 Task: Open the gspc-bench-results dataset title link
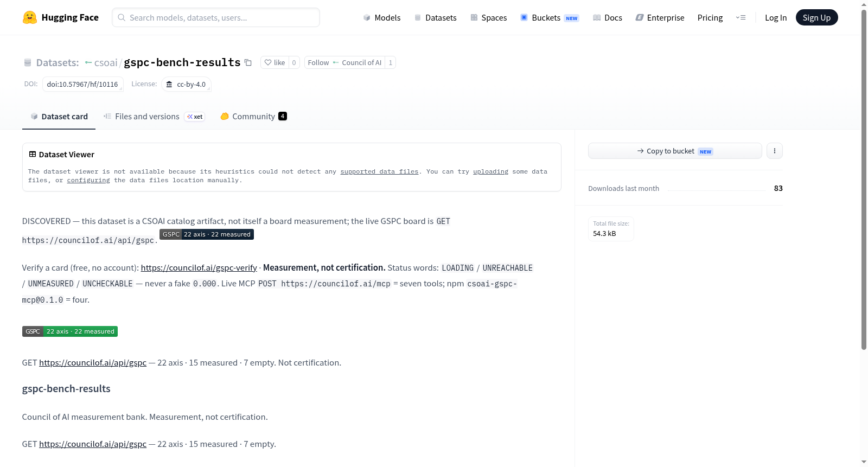click(182, 62)
